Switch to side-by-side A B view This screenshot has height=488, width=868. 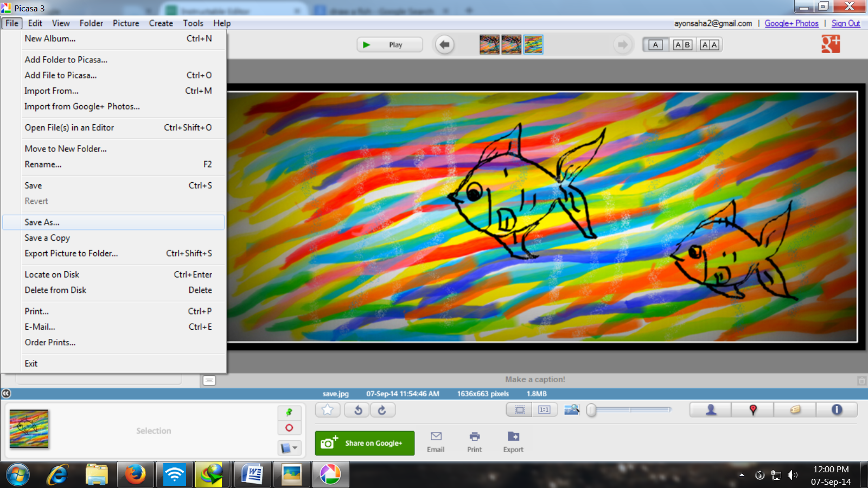point(682,45)
